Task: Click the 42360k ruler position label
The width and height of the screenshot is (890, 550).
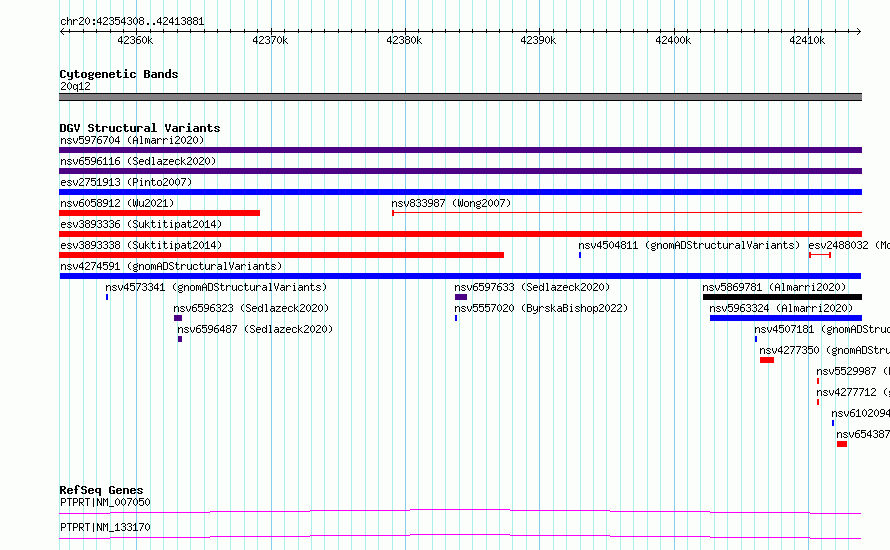Action: pyautogui.click(x=135, y=40)
